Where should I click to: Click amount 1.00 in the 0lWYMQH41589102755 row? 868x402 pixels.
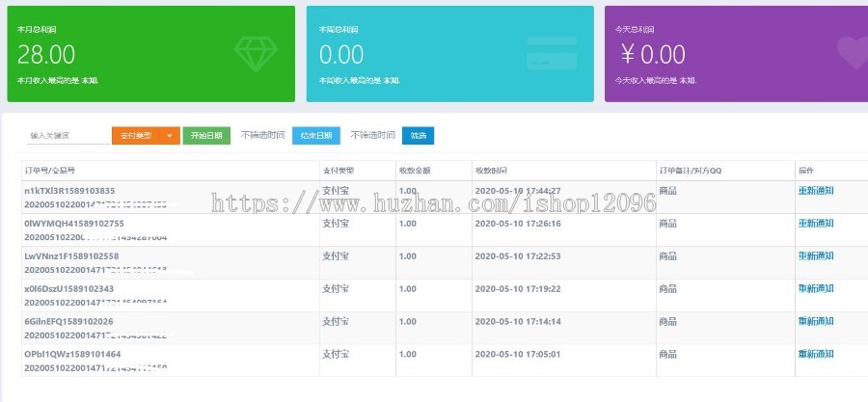point(407,224)
